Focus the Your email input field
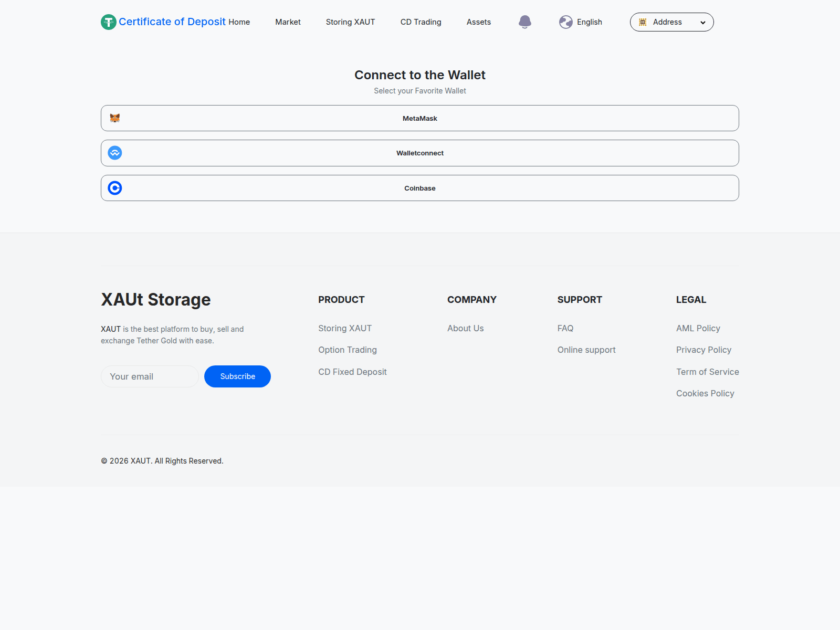This screenshot has height=630, width=840. click(150, 376)
